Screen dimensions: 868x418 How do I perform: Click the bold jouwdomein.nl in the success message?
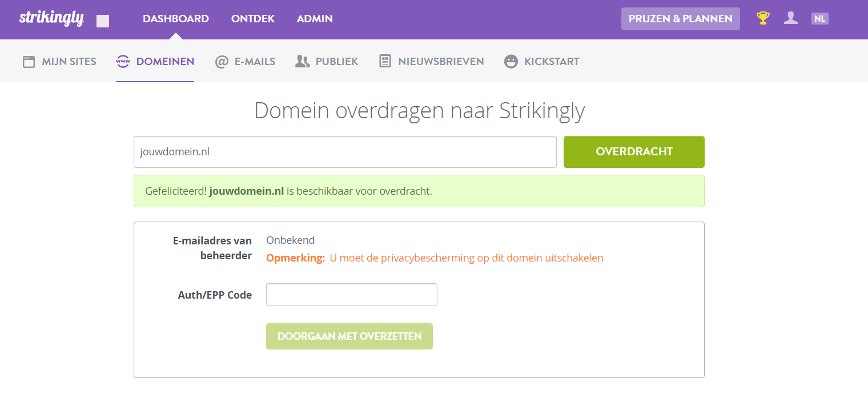pyautogui.click(x=247, y=191)
